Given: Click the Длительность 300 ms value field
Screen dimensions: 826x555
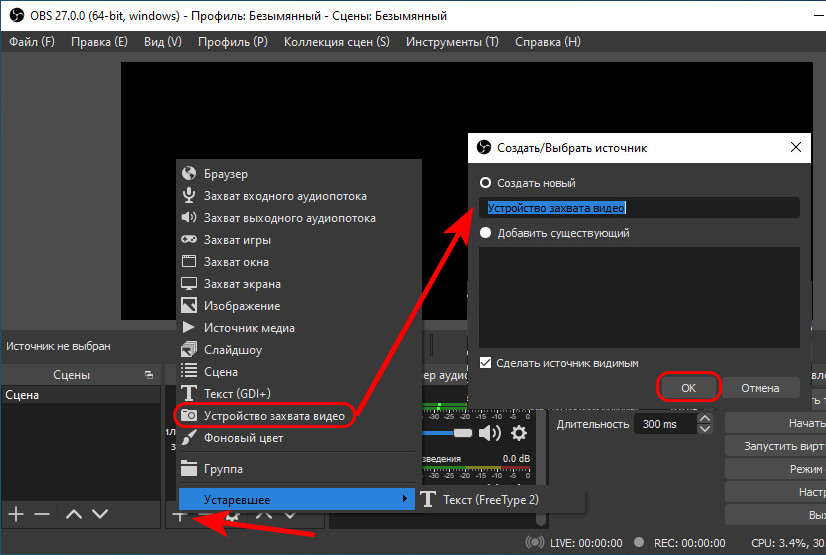Looking at the screenshot, I should 666,424.
